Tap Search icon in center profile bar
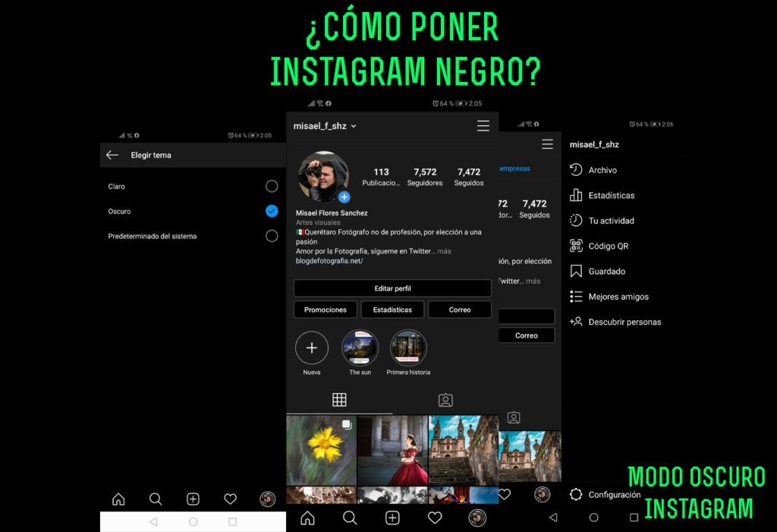The width and height of the screenshot is (777, 532). coord(350,518)
